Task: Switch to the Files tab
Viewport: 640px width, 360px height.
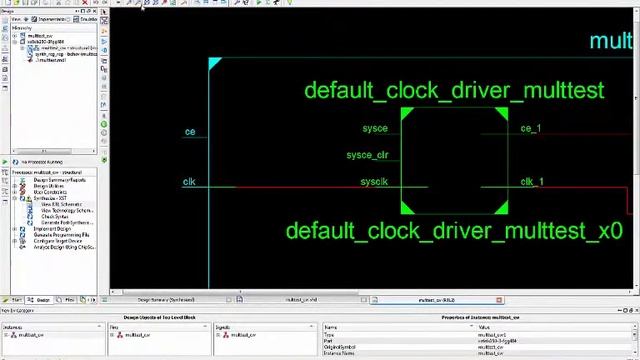Action: click(x=66, y=300)
